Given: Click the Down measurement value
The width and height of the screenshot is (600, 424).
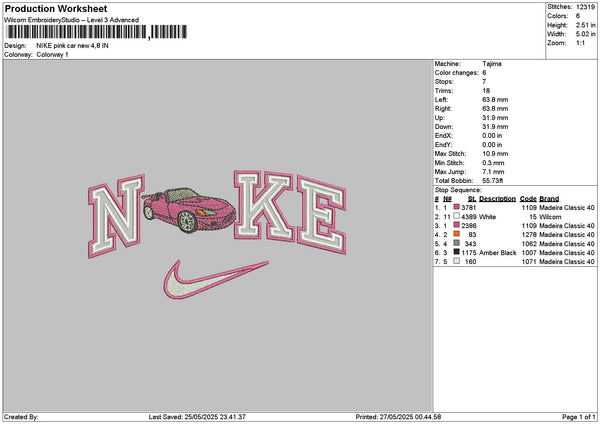Looking at the screenshot, I should tap(495, 127).
